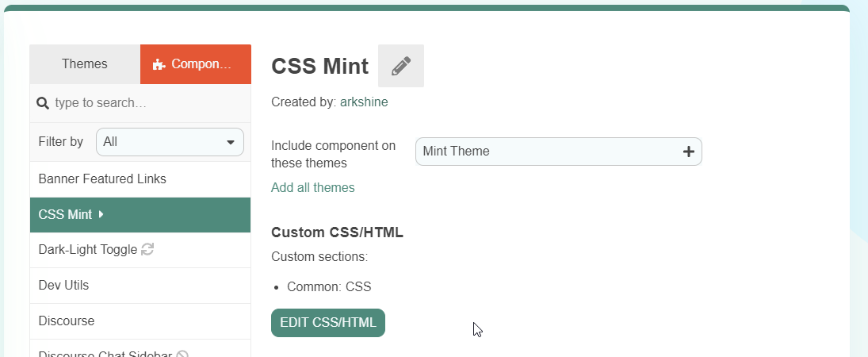This screenshot has width=868, height=357.
Task: Click the sync icon beside Dark-Light Toggle
Action: click(x=147, y=249)
